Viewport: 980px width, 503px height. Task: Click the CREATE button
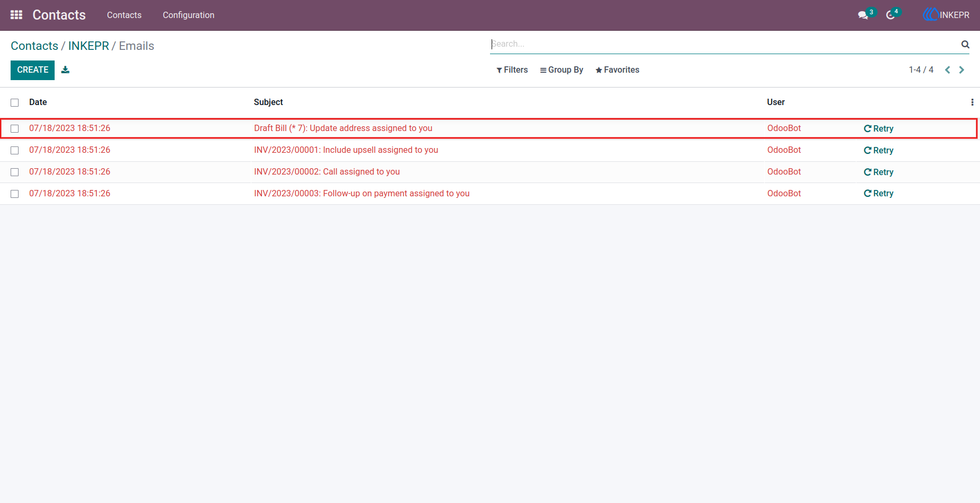[32, 70]
